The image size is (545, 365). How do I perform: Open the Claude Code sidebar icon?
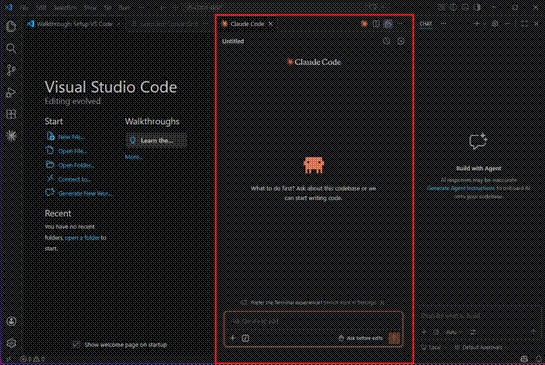(11, 136)
